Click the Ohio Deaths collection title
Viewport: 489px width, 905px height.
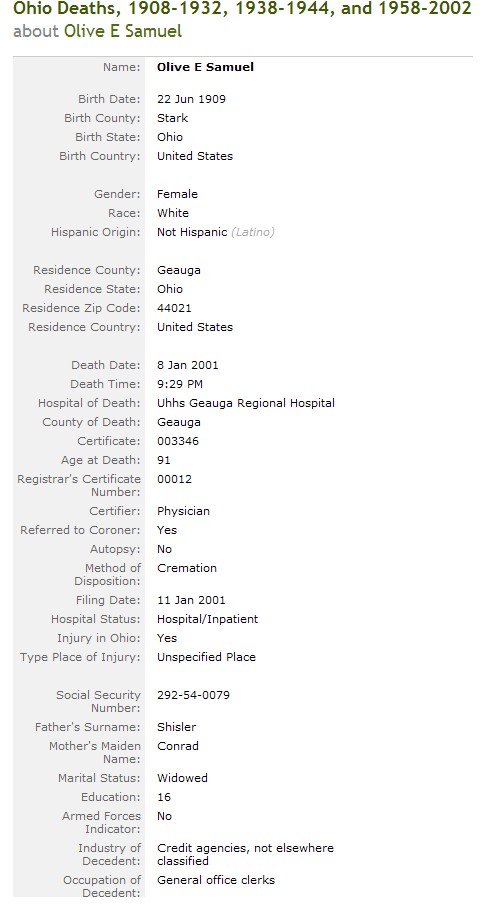click(x=242, y=9)
